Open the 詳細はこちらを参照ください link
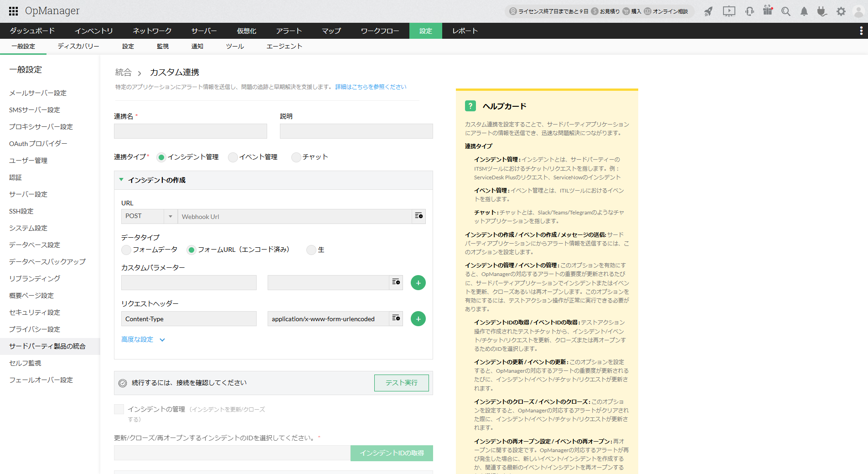868x474 pixels. [x=371, y=87]
